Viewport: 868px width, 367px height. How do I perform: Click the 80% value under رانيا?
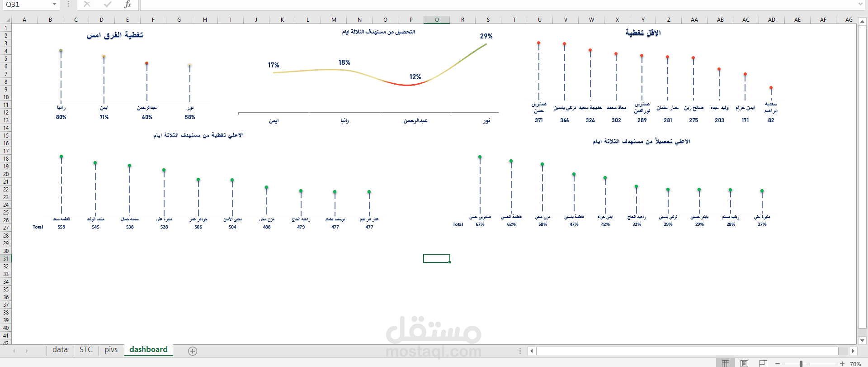pos(61,117)
